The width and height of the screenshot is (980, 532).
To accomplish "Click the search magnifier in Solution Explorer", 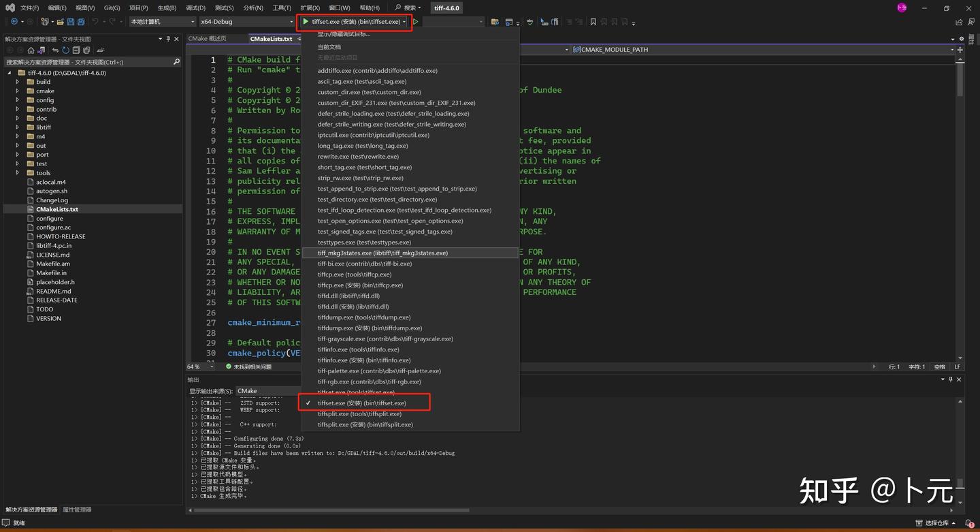I will pyautogui.click(x=176, y=62).
